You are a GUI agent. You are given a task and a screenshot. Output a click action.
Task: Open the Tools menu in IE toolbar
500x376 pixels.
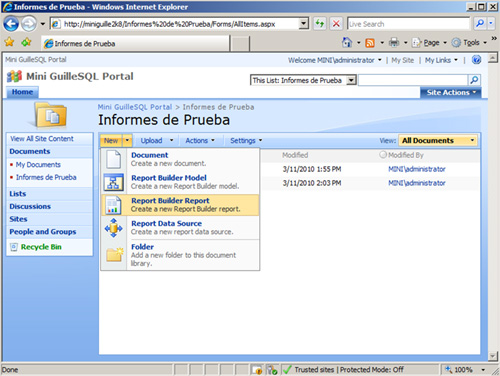[x=469, y=43]
